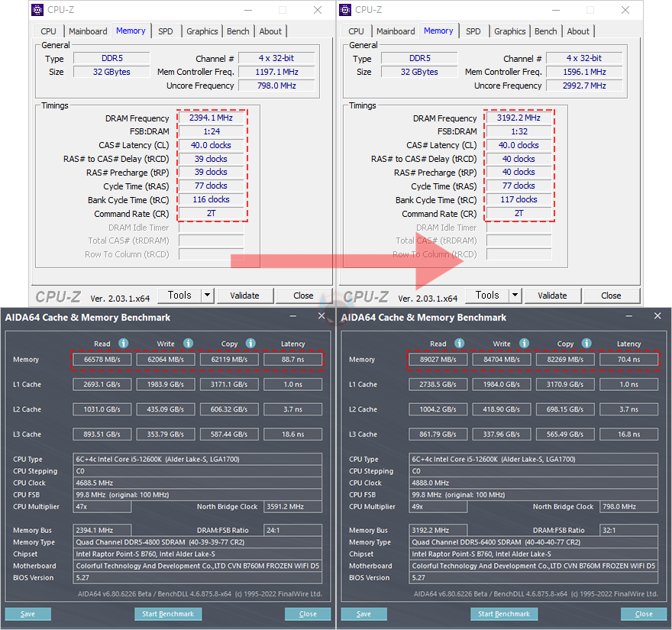
Task: Open Bench tab in left CPU-Z
Action: coord(237,31)
